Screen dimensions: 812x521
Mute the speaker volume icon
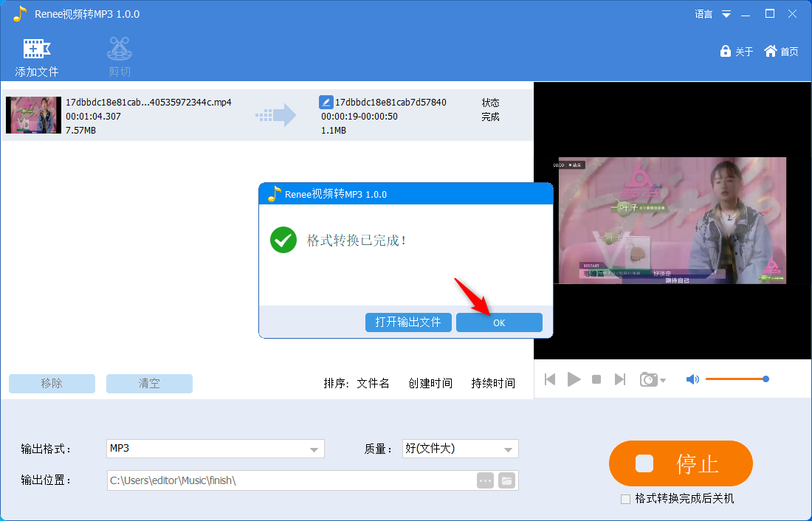pyautogui.click(x=692, y=379)
